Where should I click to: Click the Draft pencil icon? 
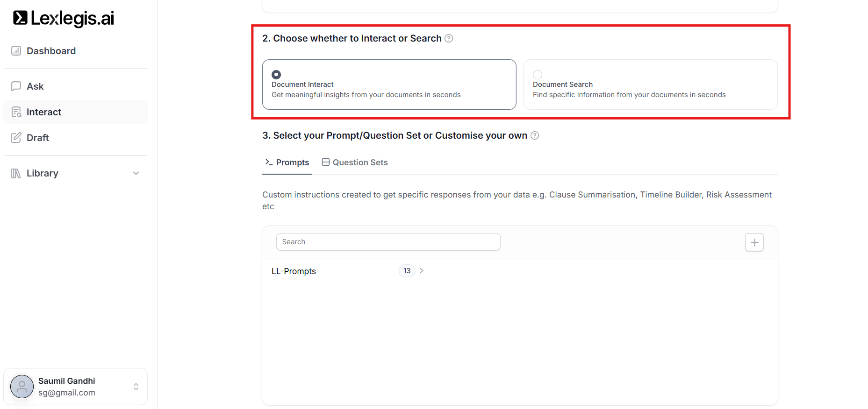(x=16, y=138)
